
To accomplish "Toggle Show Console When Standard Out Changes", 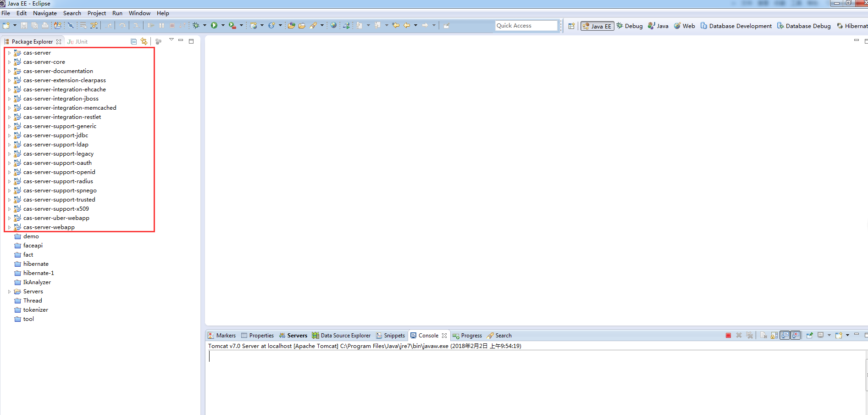I will 785,335.
